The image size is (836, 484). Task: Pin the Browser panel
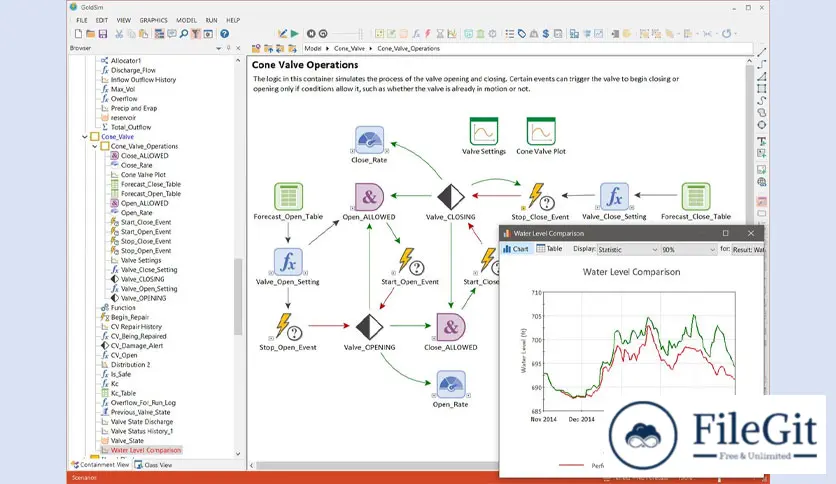[x=228, y=48]
